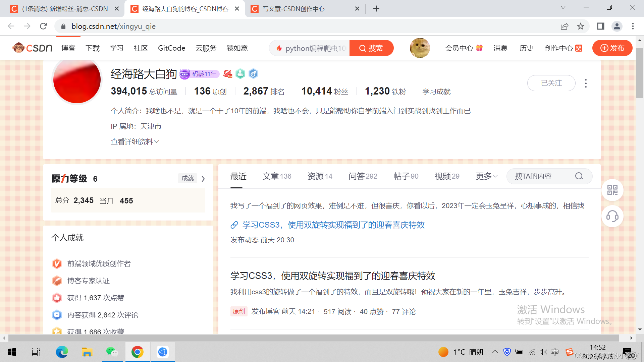
Task: Click the arrow next to 成就
Action: (203, 179)
